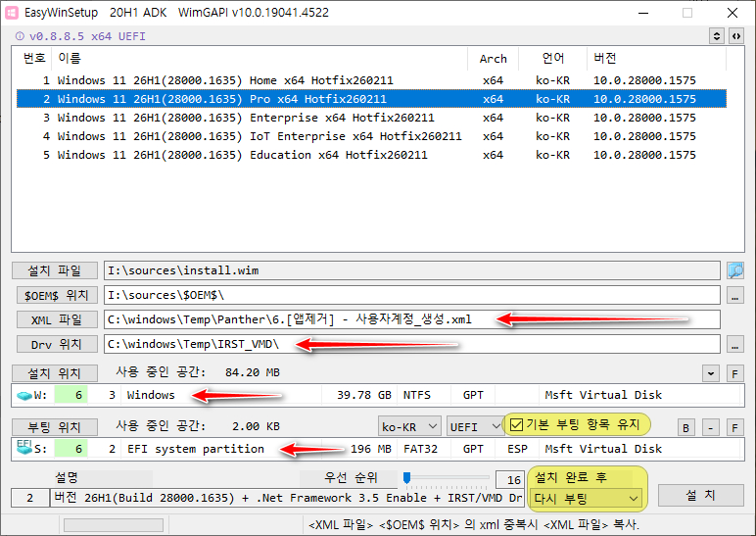Minimize the EasyWinSetup window

click(x=643, y=13)
